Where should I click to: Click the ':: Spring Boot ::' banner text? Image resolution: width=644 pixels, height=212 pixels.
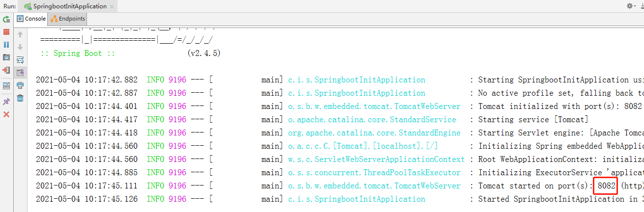(x=78, y=53)
